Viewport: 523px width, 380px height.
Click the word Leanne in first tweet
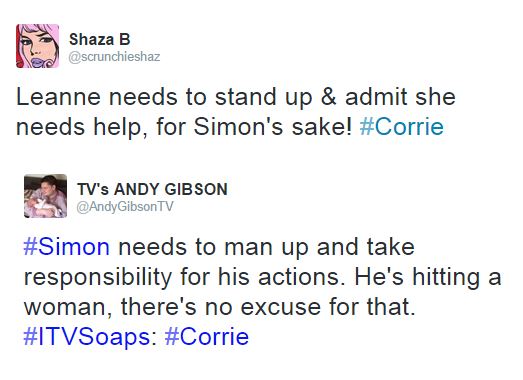pyautogui.click(x=58, y=97)
